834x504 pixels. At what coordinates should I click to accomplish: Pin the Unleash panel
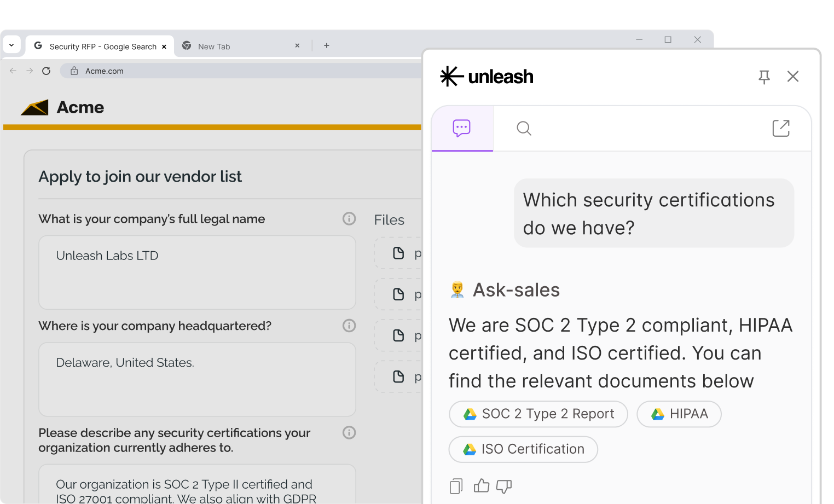tap(764, 77)
